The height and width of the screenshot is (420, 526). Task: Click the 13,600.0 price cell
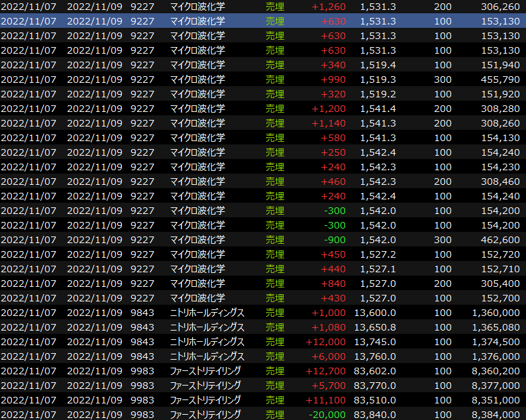point(376,313)
